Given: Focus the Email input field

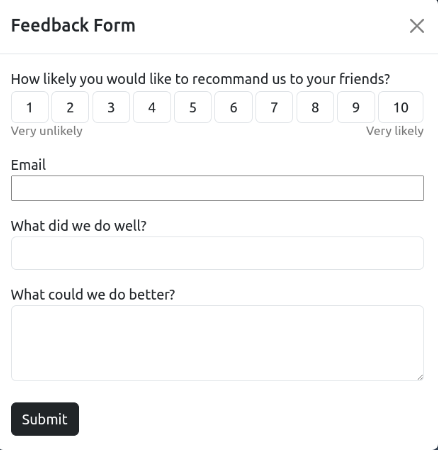Looking at the screenshot, I should (x=217, y=188).
